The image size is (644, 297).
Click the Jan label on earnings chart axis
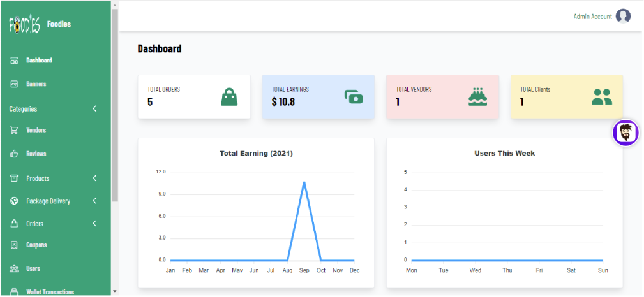pos(170,270)
